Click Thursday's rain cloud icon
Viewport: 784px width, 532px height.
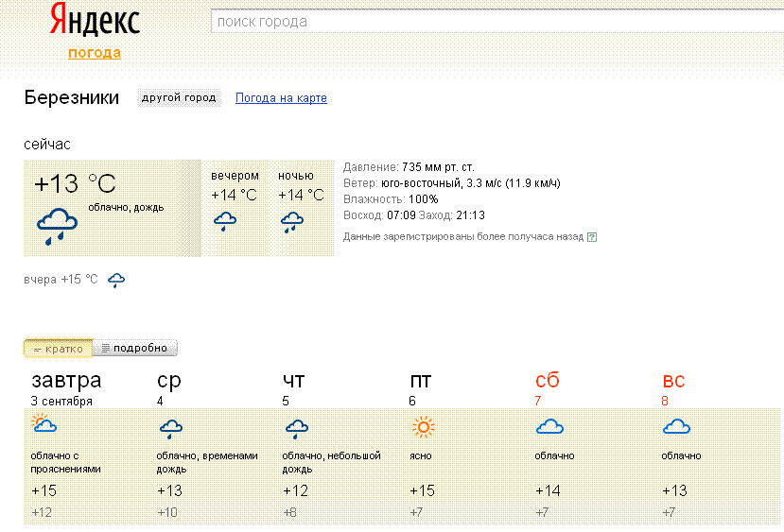click(297, 429)
